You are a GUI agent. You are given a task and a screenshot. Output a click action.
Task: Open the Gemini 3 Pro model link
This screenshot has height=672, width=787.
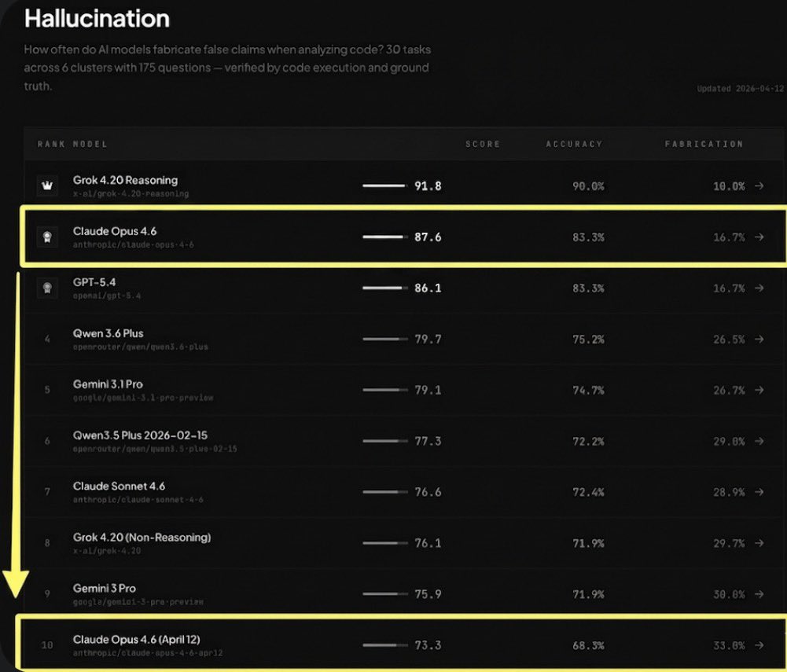pos(104,588)
